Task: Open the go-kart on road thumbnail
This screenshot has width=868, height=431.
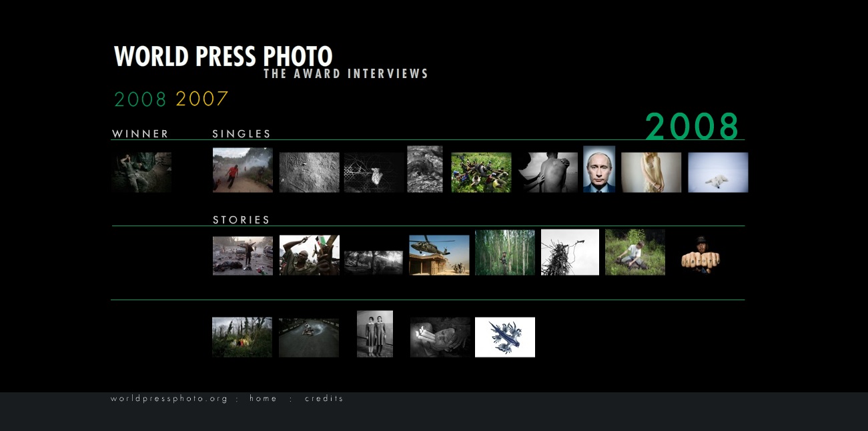Action: [309, 338]
